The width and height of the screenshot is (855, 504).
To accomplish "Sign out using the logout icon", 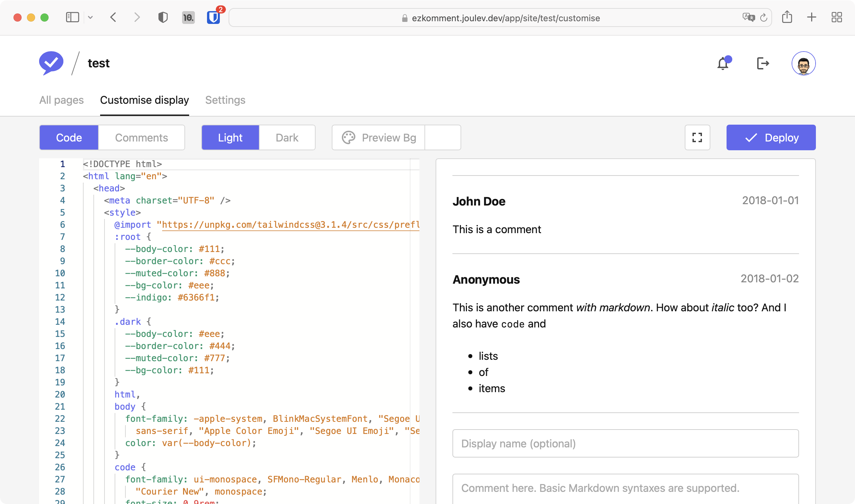I will pyautogui.click(x=763, y=63).
